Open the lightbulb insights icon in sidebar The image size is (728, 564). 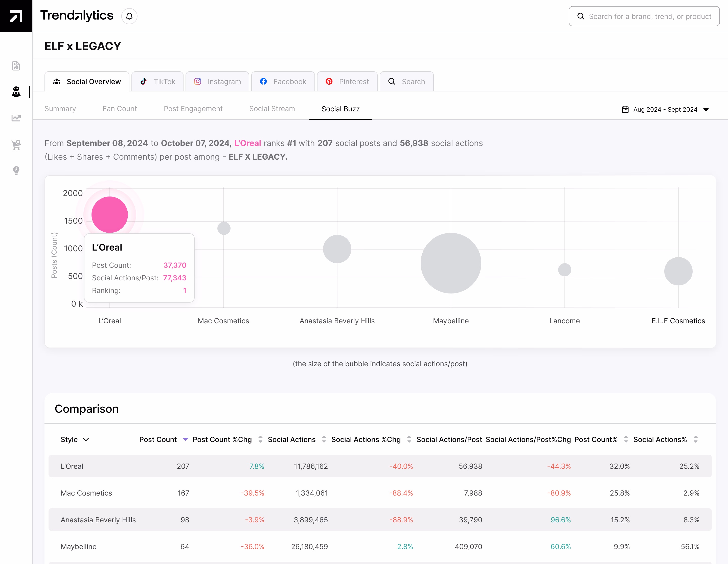pyautogui.click(x=16, y=170)
